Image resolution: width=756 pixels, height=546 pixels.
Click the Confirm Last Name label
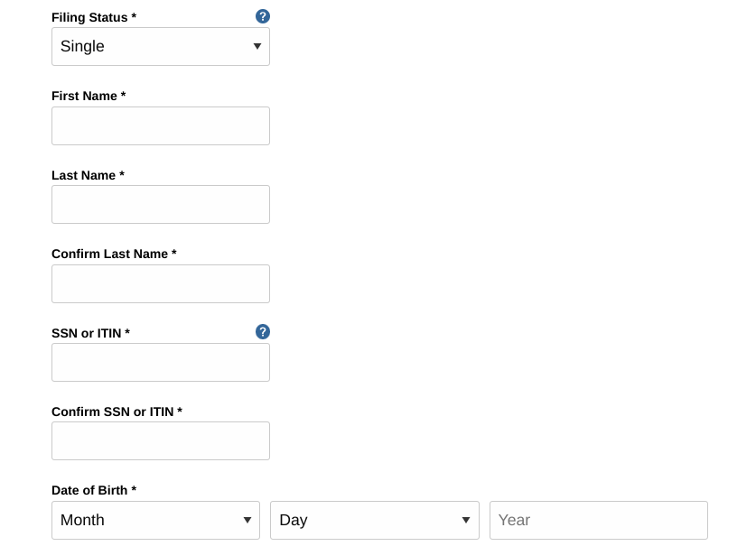click(114, 254)
